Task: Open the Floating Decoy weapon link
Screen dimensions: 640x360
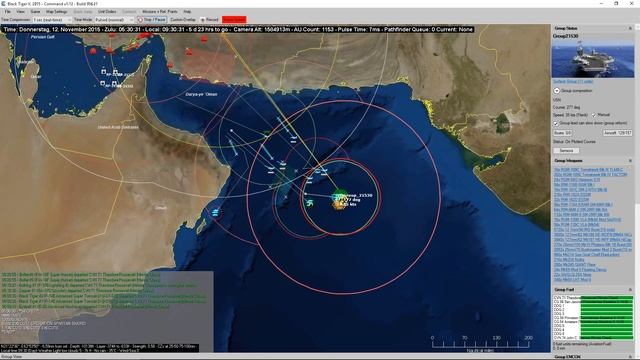Action: pos(580,270)
